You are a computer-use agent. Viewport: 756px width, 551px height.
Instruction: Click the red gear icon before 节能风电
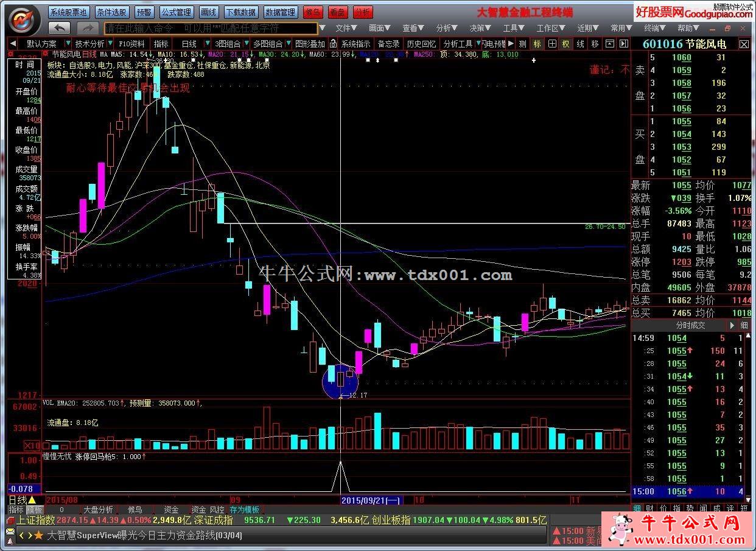click(x=46, y=54)
